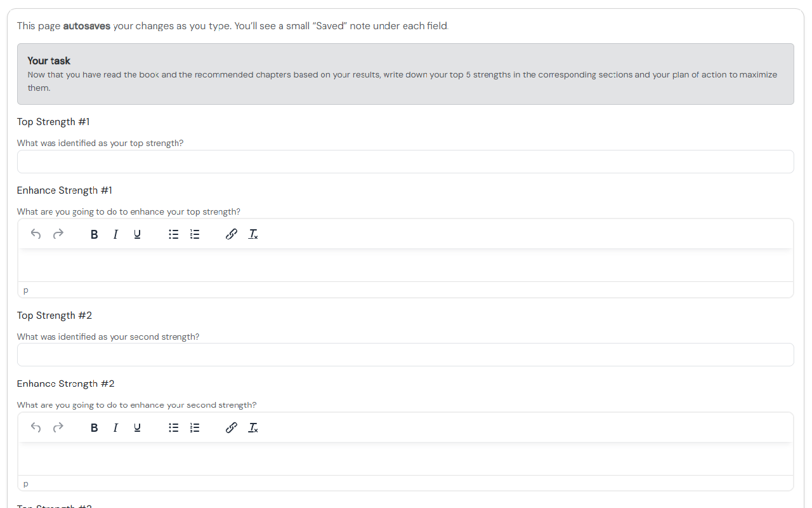This screenshot has height=508, width=812.
Task: Click Redo in Enhance Strength #1 editor
Action: (58, 234)
